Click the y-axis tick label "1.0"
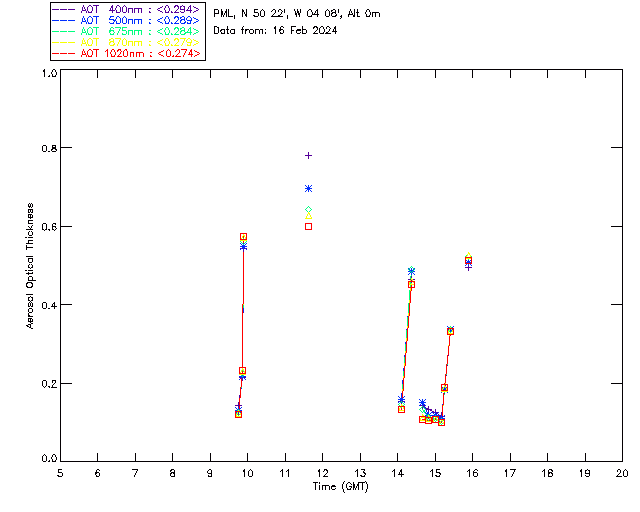This screenshot has height=512, width=640. point(49,73)
